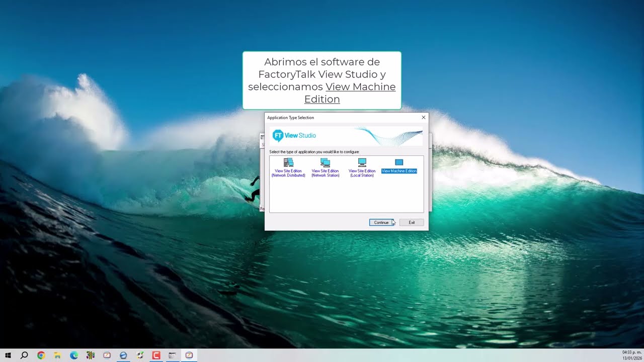Launch Google Chrome from the taskbar
This screenshot has height=362, width=644.
click(41, 355)
